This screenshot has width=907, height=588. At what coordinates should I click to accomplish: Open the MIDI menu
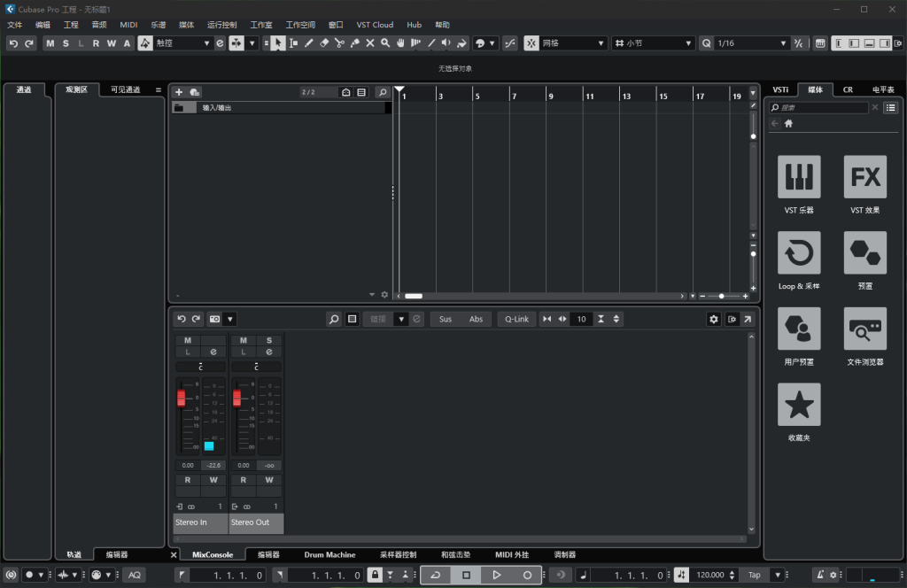coord(128,25)
